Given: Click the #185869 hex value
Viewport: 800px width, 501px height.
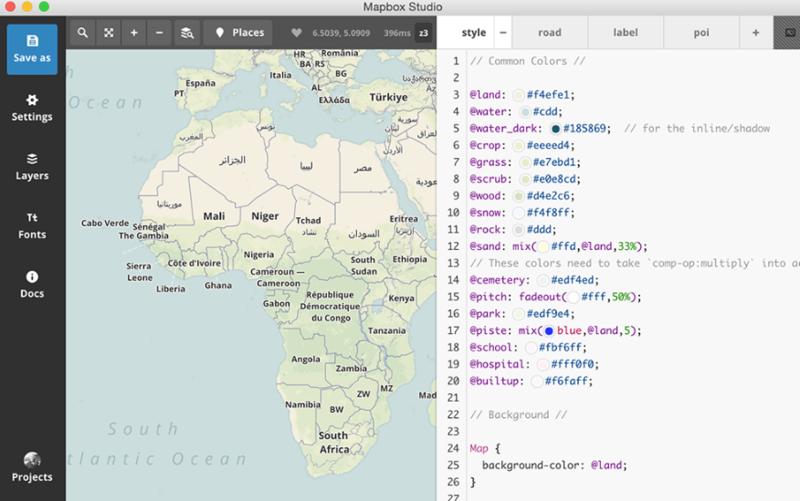Looking at the screenshot, I should point(584,129).
